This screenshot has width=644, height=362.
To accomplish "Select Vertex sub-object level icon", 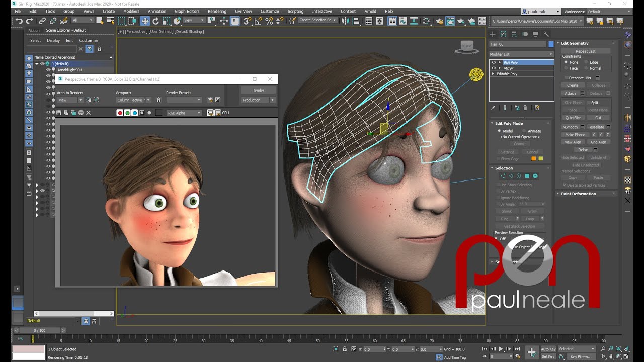I will [x=503, y=176].
